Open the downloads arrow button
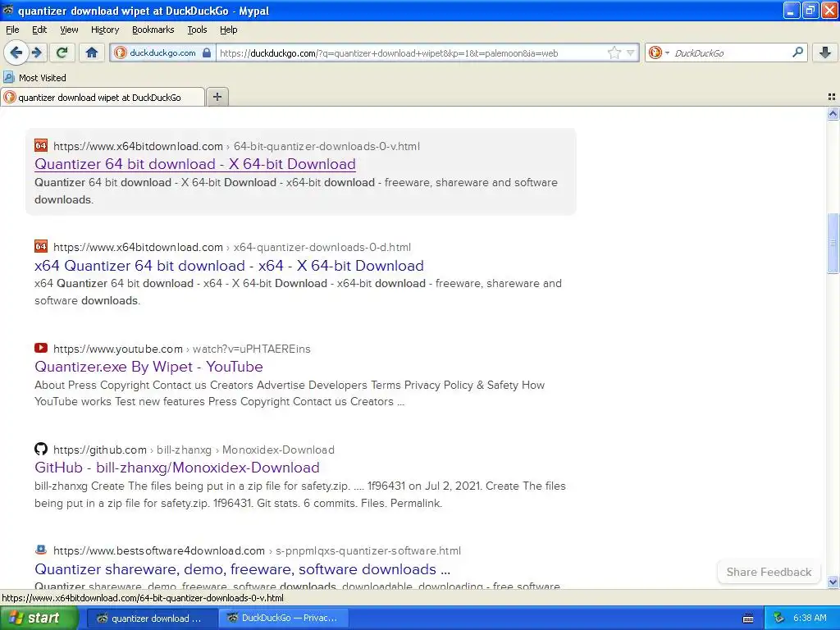 (x=825, y=52)
